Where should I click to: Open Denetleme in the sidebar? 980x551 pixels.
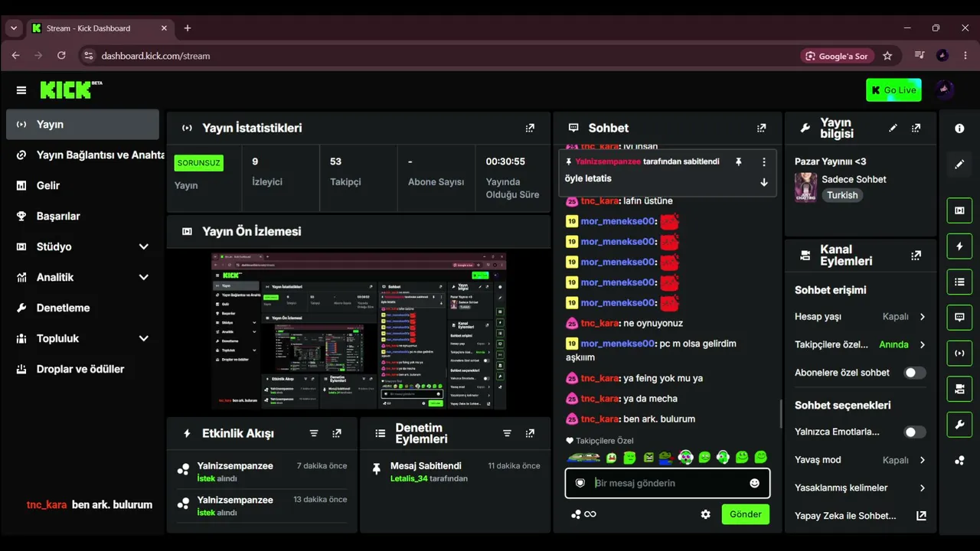point(83,308)
